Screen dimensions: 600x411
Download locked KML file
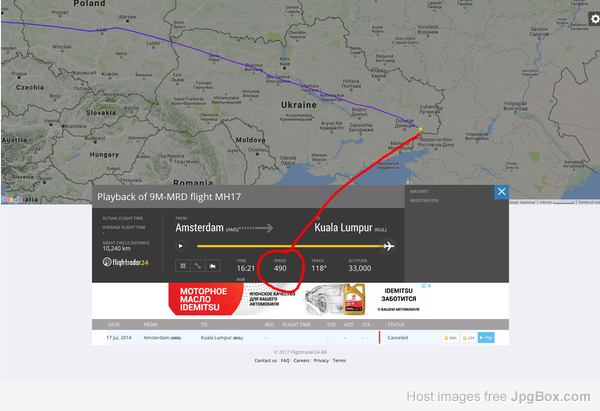tap(450, 338)
